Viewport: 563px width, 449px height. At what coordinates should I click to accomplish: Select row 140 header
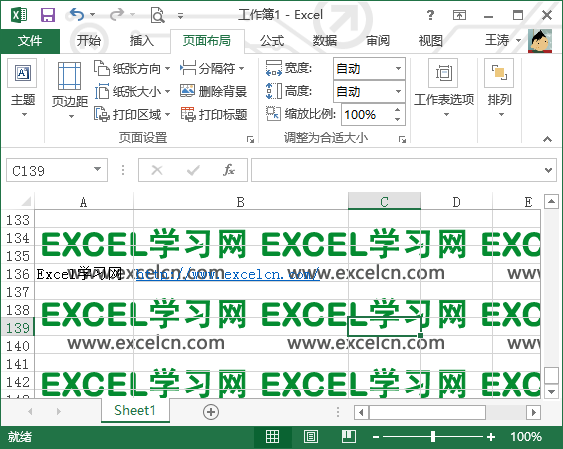(18, 346)
